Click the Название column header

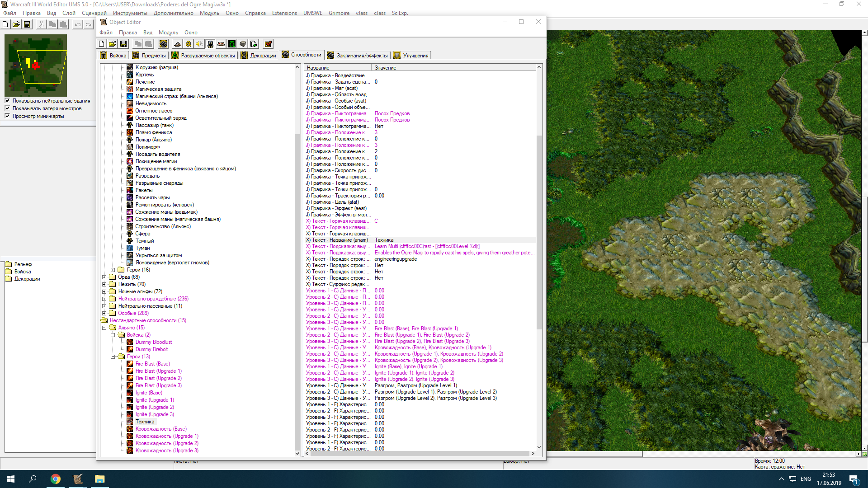pos(338,68)
